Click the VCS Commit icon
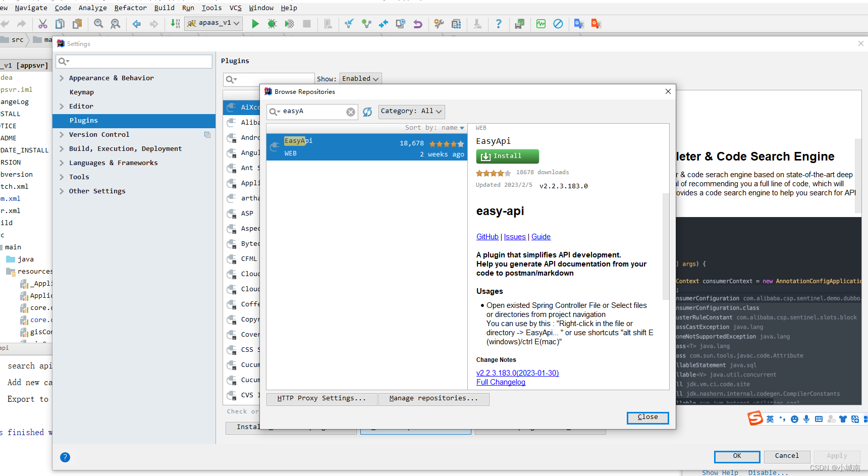The width and height of the screenshot is (868, 476). 366,24
